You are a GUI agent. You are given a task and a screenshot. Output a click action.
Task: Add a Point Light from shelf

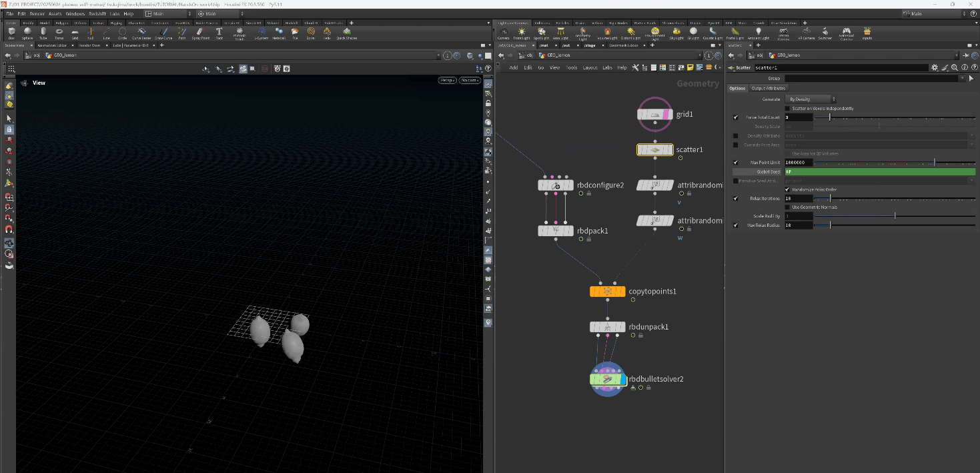point(522,33)
